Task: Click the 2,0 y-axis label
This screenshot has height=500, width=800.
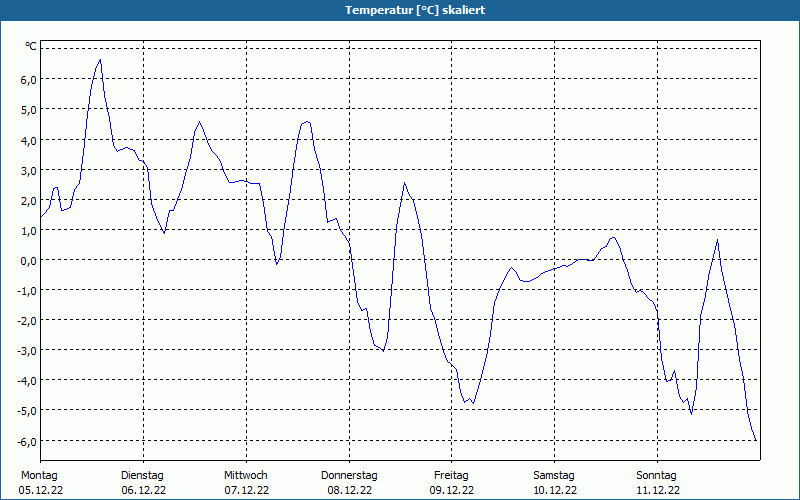Action: [x=29, y=200]
